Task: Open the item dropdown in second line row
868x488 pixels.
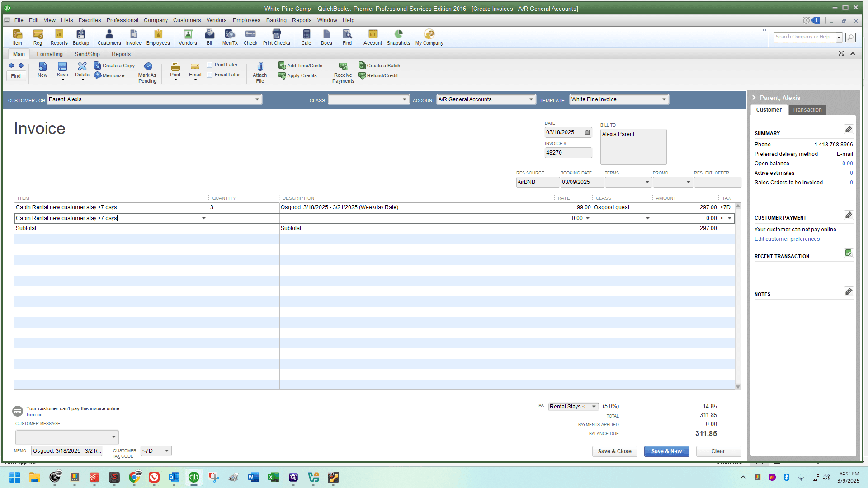Action: tap(203, 218)
